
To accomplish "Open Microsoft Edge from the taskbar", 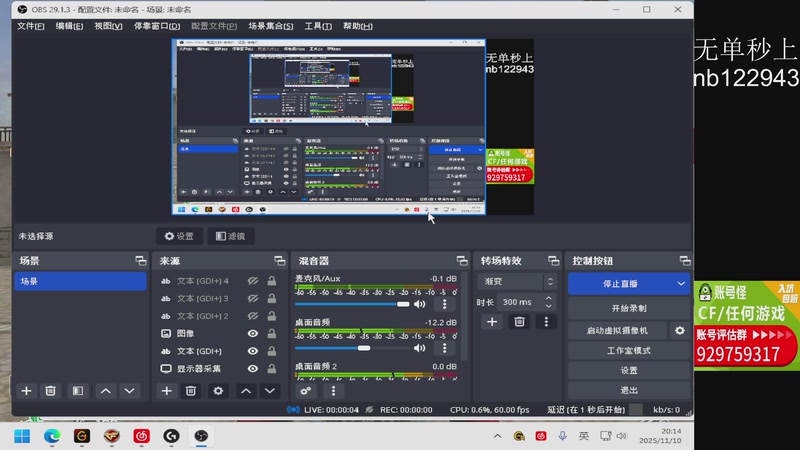I will [52, 436].
